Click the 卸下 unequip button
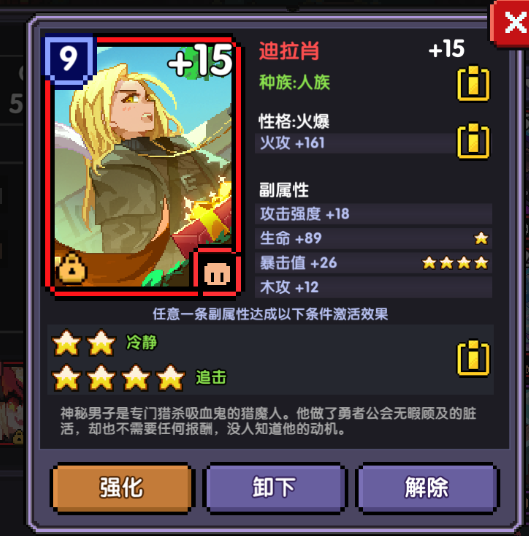The height and width of the screenshot is (536, 529). [274, 487]
